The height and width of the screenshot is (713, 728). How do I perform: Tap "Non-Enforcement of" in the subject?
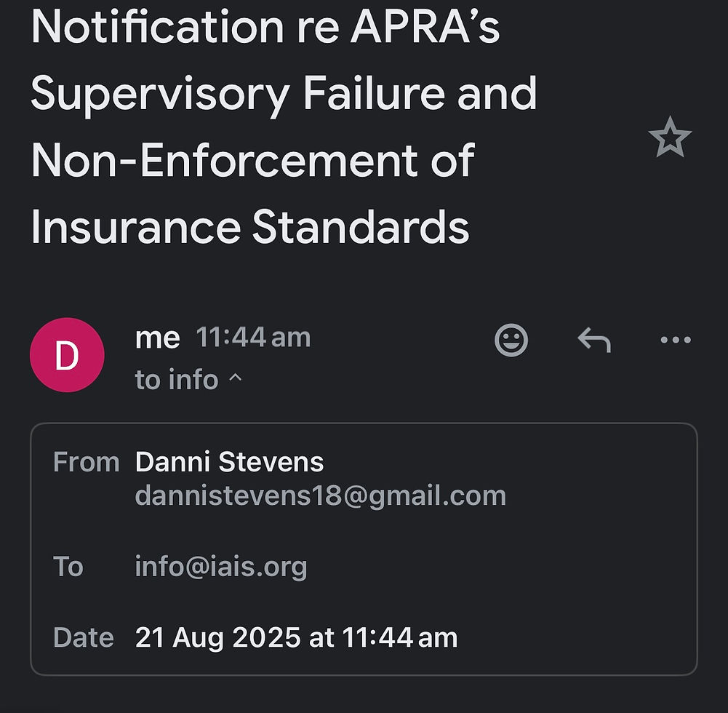tap(252, 160)
